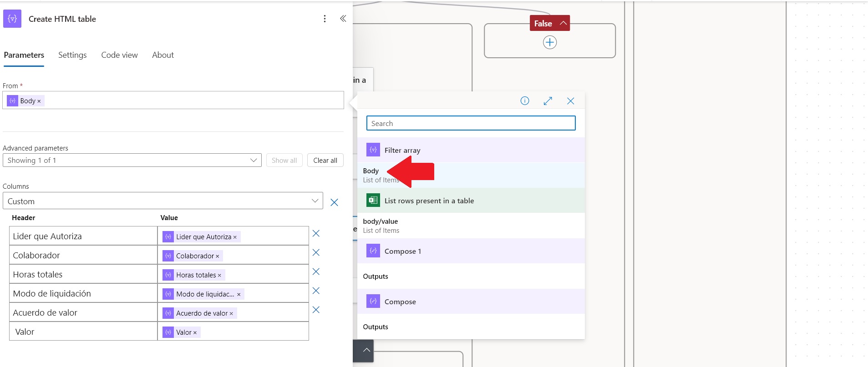Expand the dynamic content popup to full size
This screenshot has width=868, height=367.
[548, 101]
